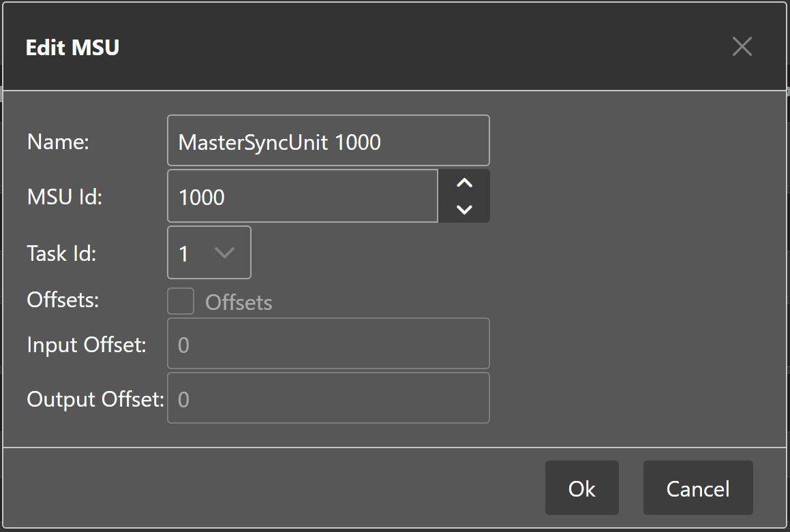790x532 pixels.
Task: Click the Task Id: label
Action: (x=62, y=253)
